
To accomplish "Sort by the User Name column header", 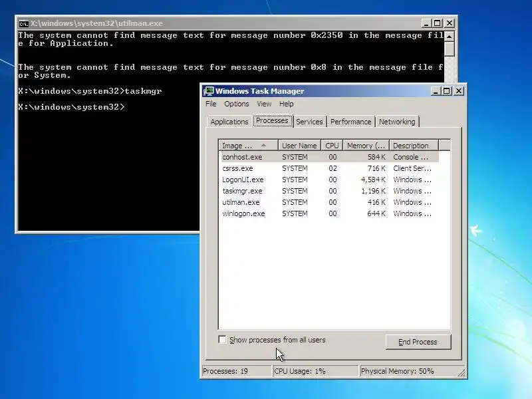I will point(300,146).
